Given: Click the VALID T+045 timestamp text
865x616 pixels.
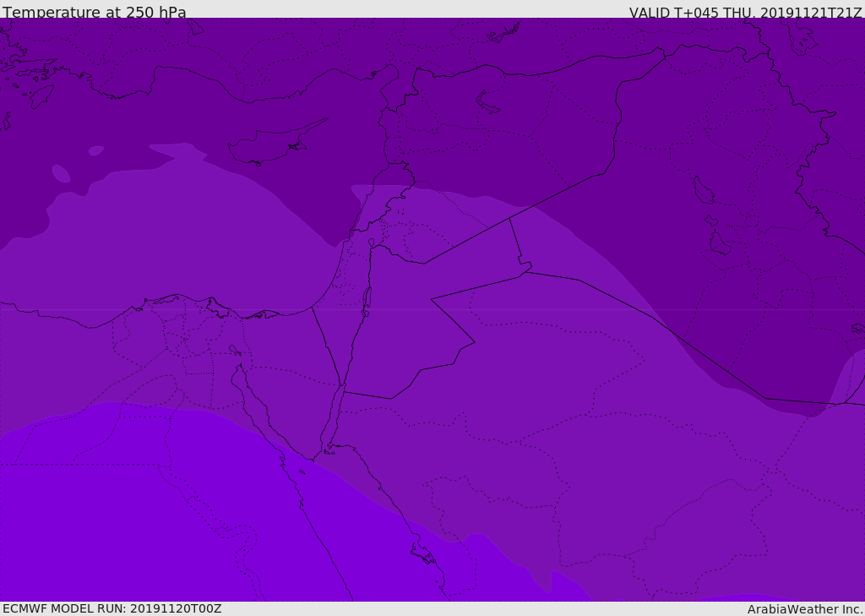Looking at the screenshot, I should (745, 12).
